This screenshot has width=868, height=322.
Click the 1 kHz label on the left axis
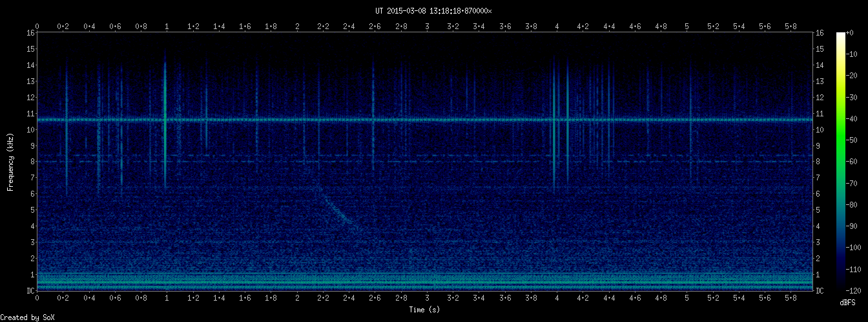click(x=32, y=275)
